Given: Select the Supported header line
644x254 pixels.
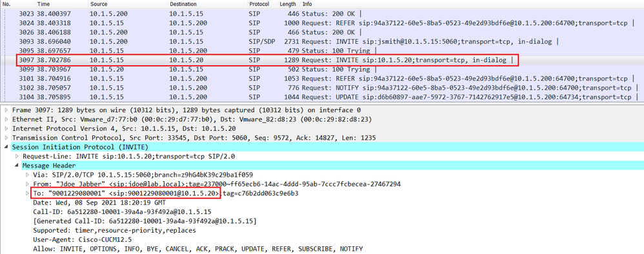Looking at the screenshot, I should (114, 230).
